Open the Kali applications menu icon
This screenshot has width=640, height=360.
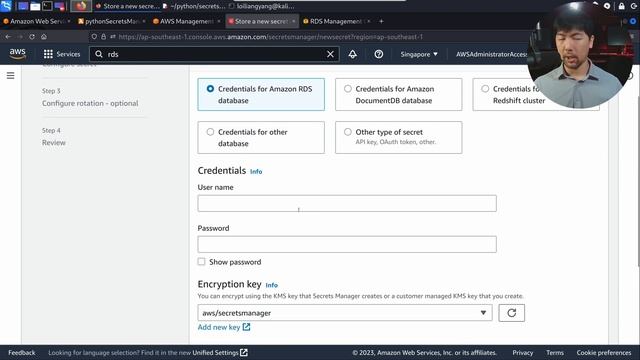click(x=6, y=6)
